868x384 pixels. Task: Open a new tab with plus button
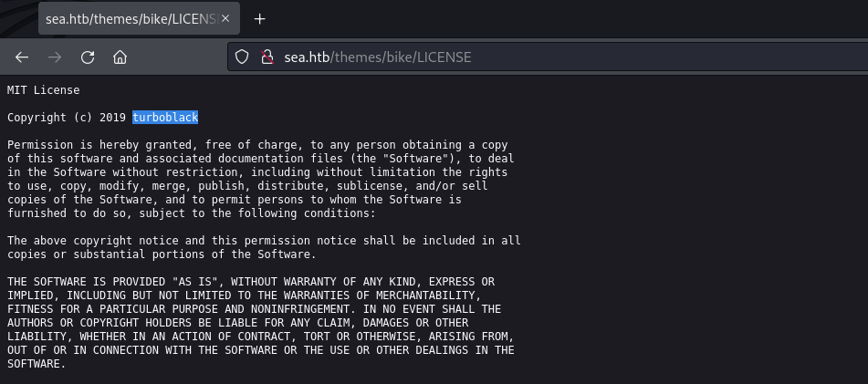(x=259, y=19)
